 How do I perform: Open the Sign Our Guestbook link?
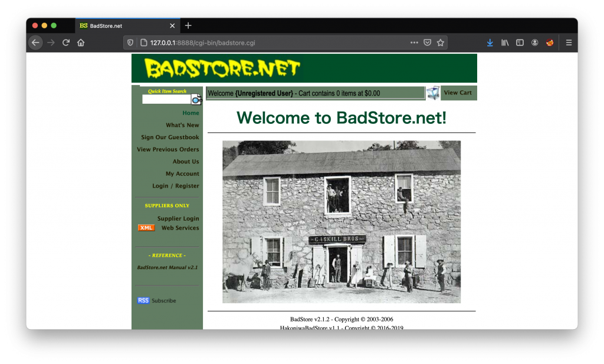click(170, 137)
